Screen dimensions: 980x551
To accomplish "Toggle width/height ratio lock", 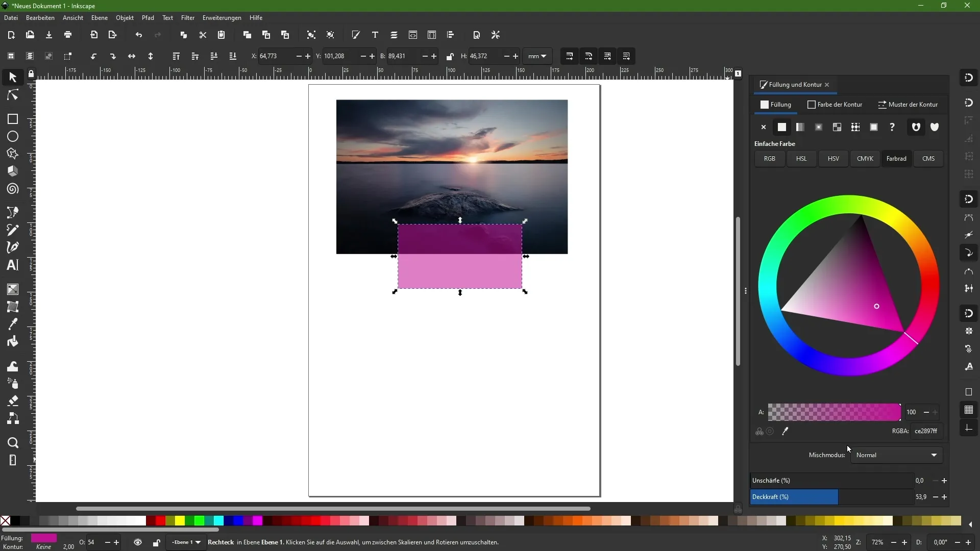I will [x=450, y=56].
